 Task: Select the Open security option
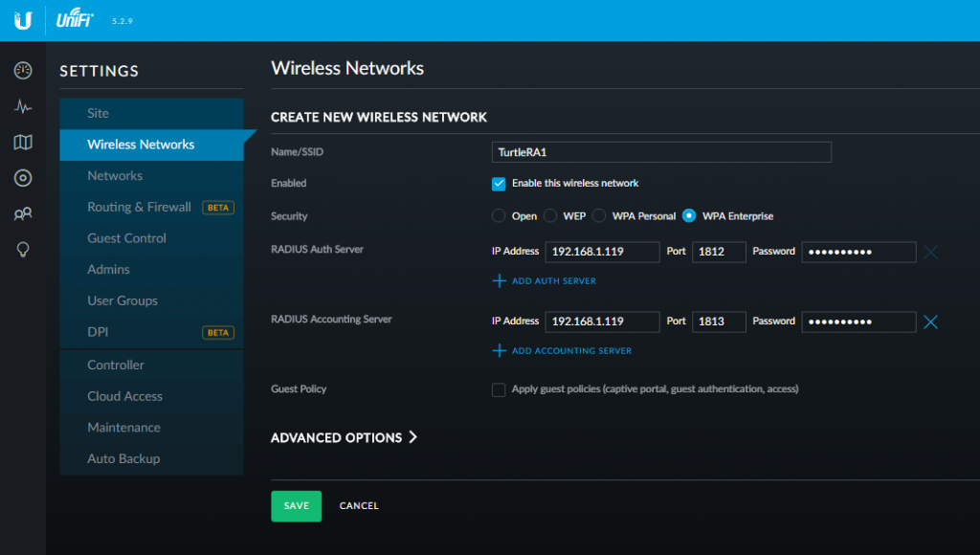coord(498,215)
